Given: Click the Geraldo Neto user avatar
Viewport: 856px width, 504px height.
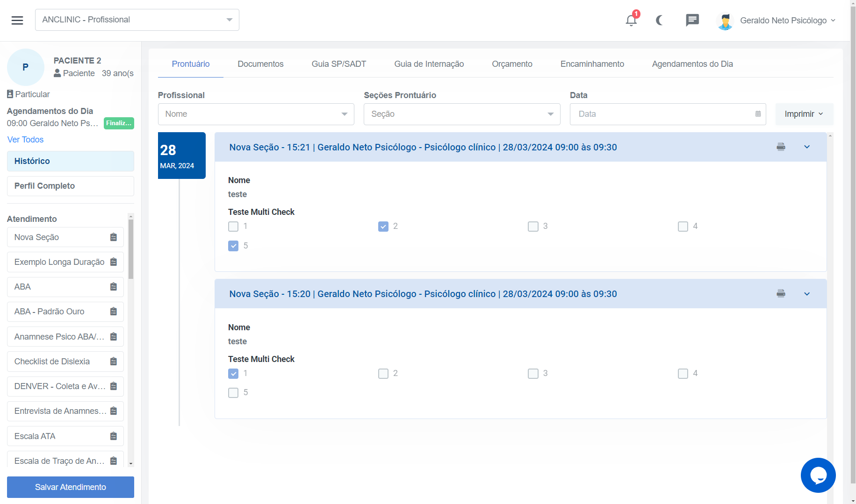Looking at the screenshot, I should [725, 21].
